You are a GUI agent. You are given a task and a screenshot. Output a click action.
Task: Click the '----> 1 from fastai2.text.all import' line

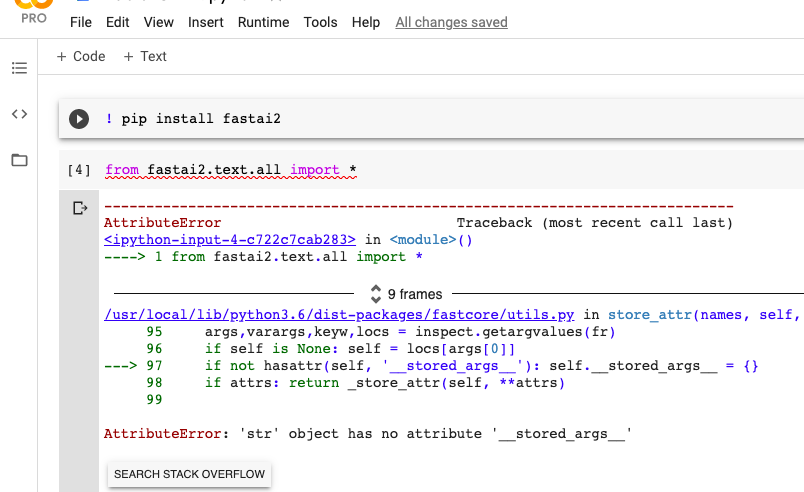tap(263, 257)
